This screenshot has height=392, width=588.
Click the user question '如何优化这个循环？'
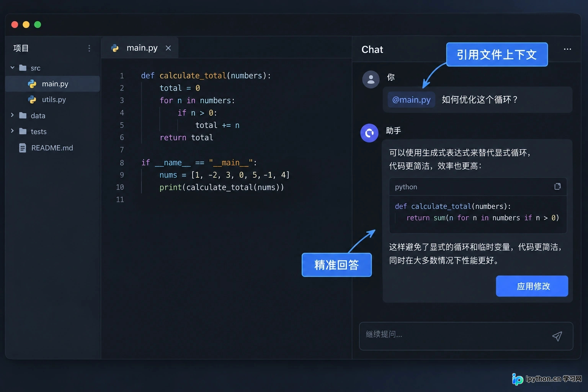click(x=480, y=100)
